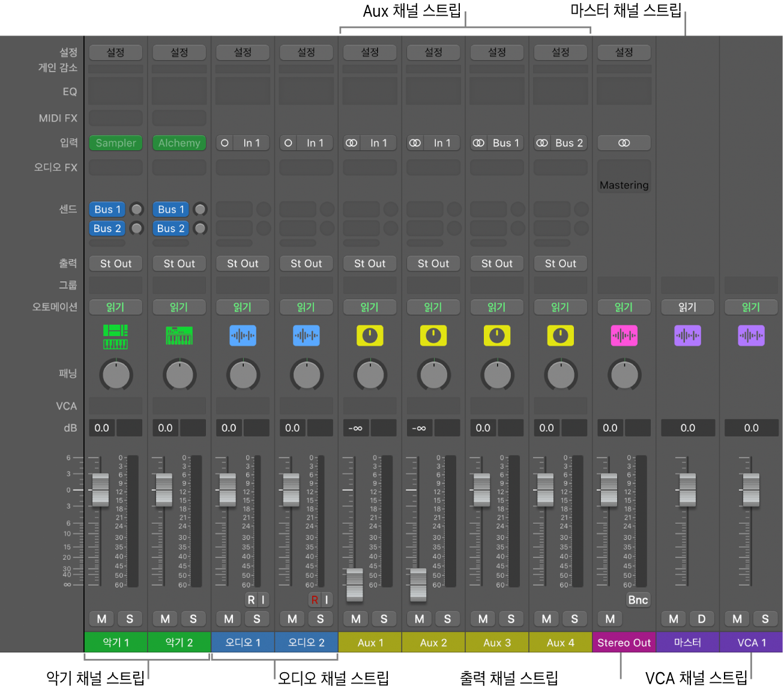Screen dimensions: 784x692
Task: Disable the red record button on 오디오 2
Action: tap(315, 599)
